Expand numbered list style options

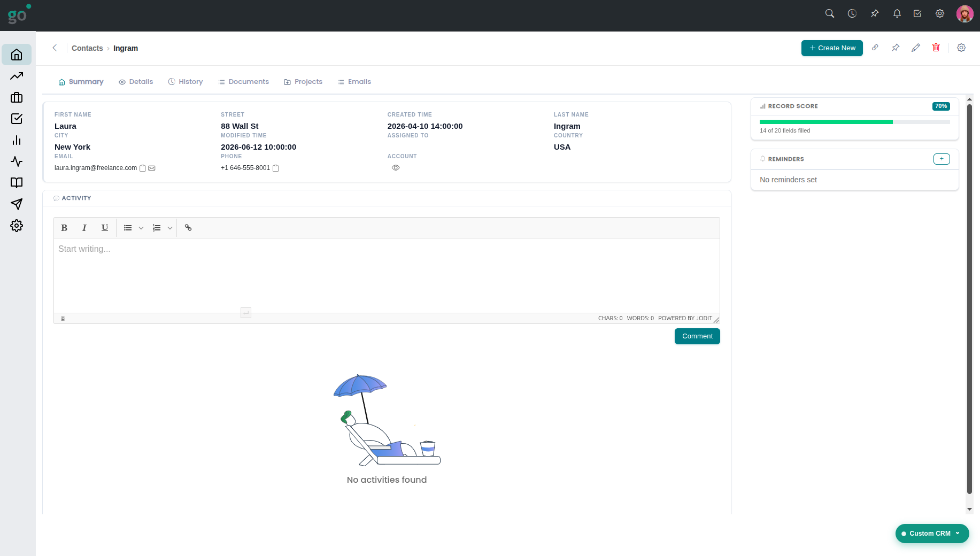tap(170, 228)
